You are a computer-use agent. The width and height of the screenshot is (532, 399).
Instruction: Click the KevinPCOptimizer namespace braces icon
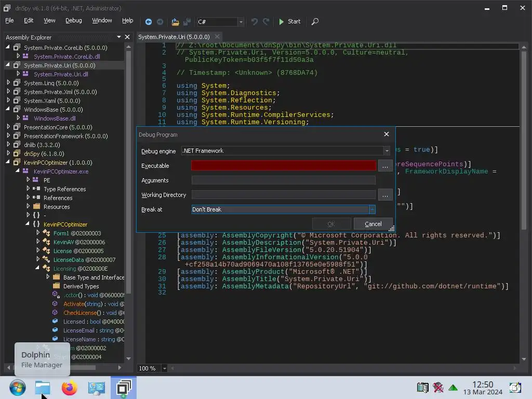(36, 224)
